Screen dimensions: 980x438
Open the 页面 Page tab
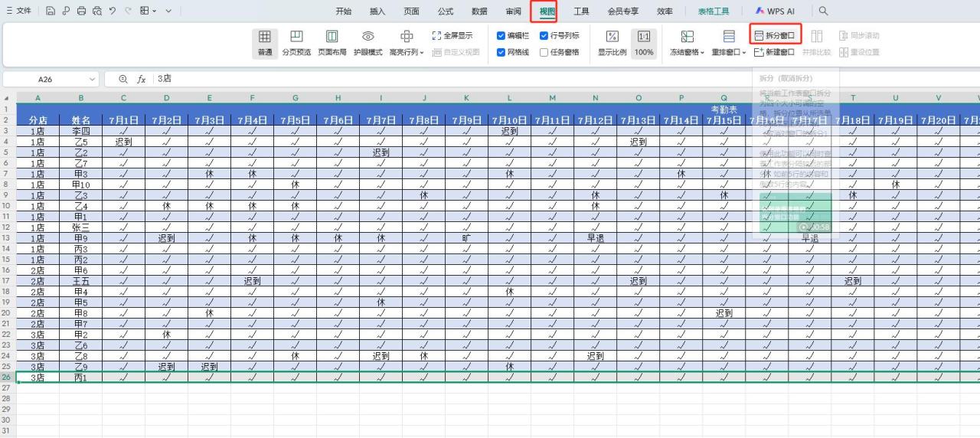(x=412, y=11)
